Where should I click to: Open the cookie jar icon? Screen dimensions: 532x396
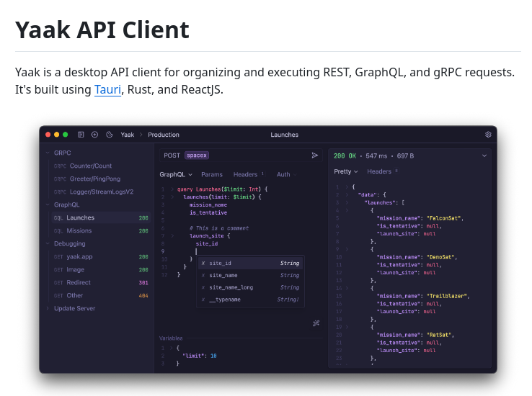(109, 135)
